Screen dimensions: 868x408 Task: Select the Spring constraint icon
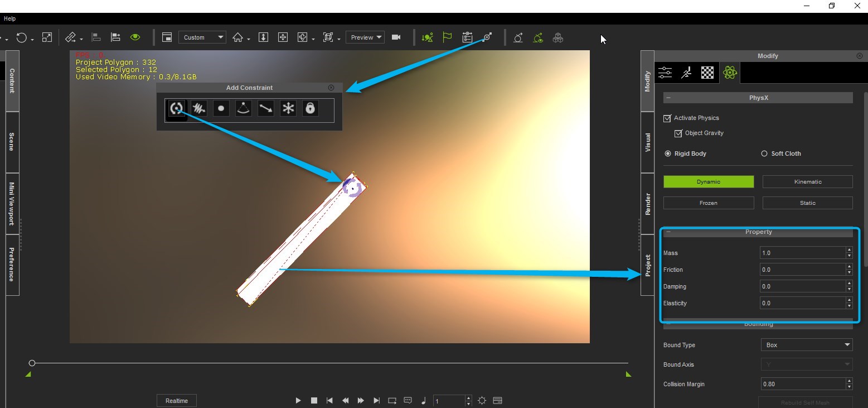click(x=198, y=108)
